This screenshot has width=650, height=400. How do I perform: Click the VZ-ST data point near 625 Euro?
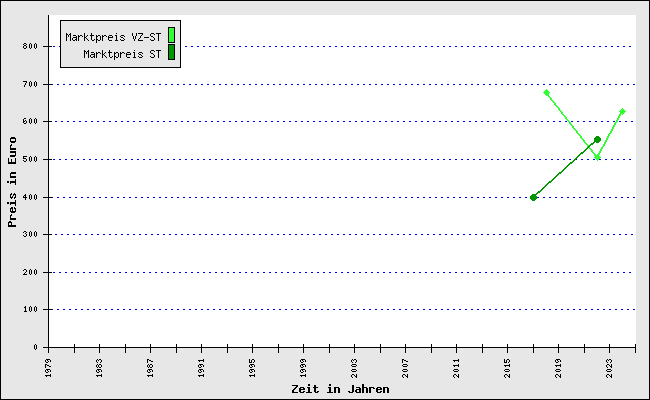pyautogui.click(x=622, y=112)
